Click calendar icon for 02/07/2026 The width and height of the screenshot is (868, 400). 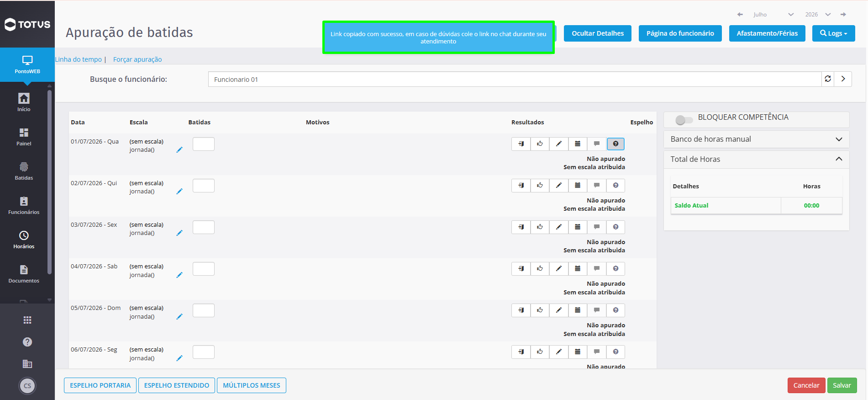pos(578,186)
